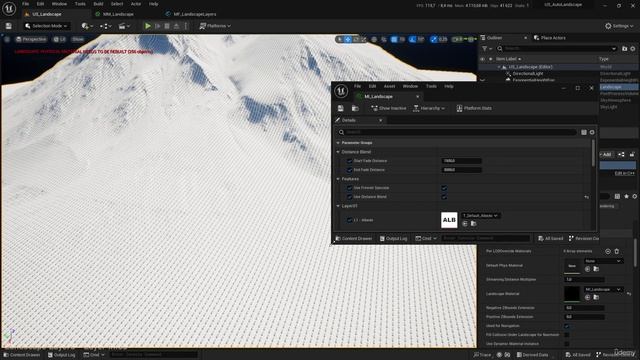This screenshot has height=360, width=640.
Task: Click the green Play button in toolbar
Action: click(x=148, y=26)
